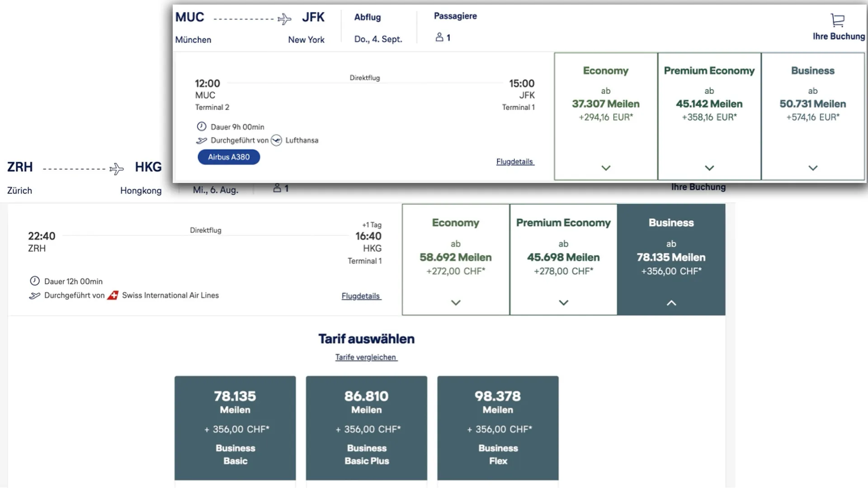Open Flugdetails for the Munich flight
This screenshot has height=488, width=868.
[x=515, y=162]
